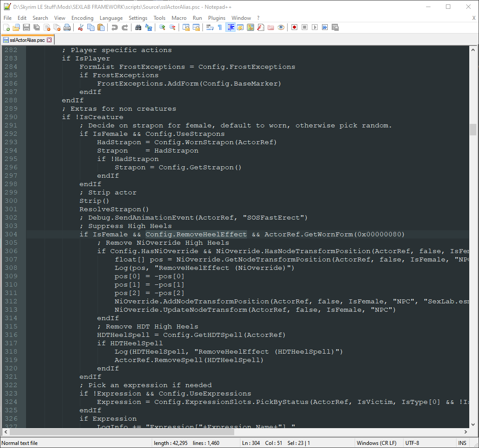479x448 pixels.
Task: Toggle Show All Characters pilcrow icon
Action: coord(220,27)
